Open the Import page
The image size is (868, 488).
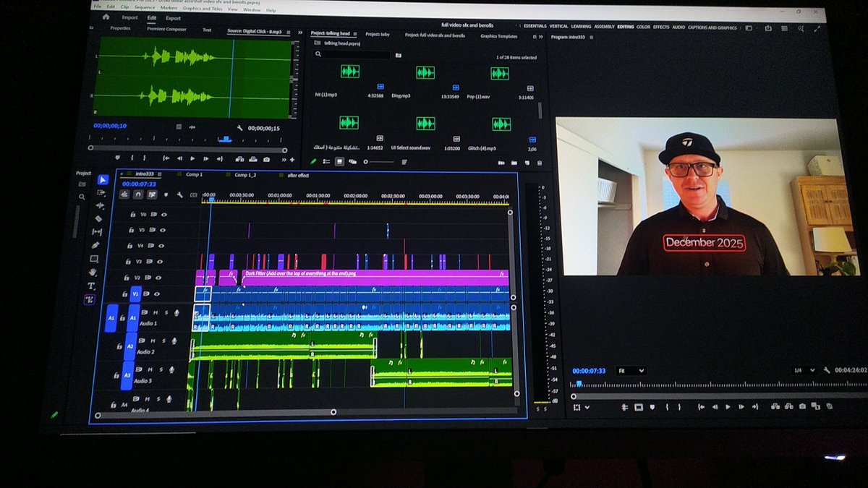point(129,17)
